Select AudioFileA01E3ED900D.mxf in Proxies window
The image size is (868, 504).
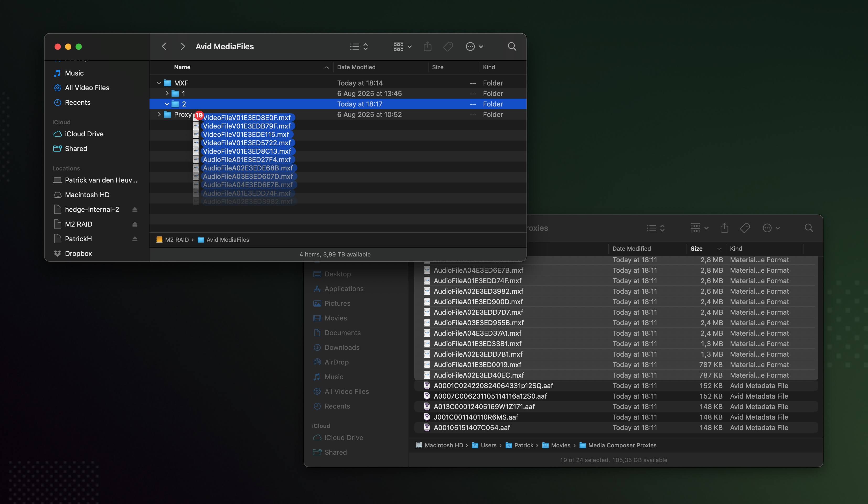[x=616, y=302]
